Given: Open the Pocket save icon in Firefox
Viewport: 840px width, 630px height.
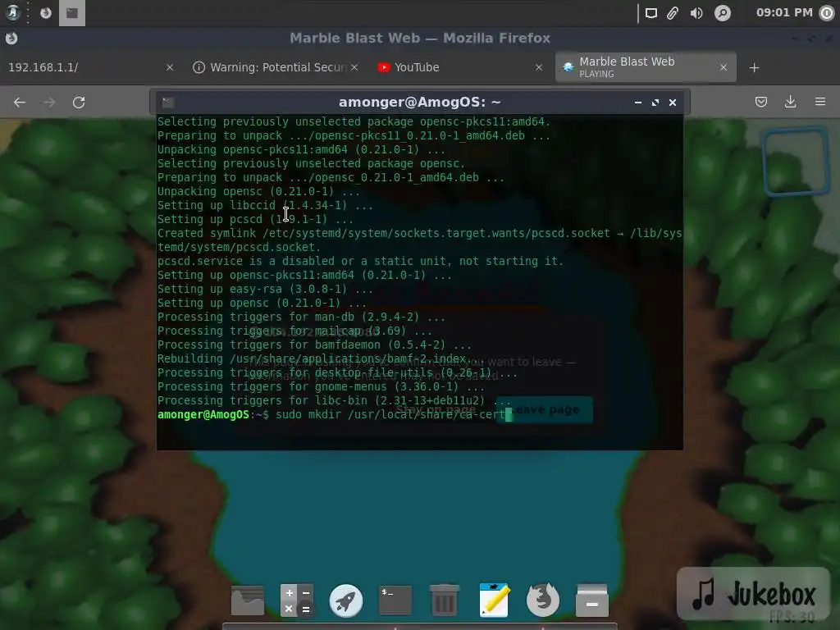Looking at the screenshot, I should (761, 102).
